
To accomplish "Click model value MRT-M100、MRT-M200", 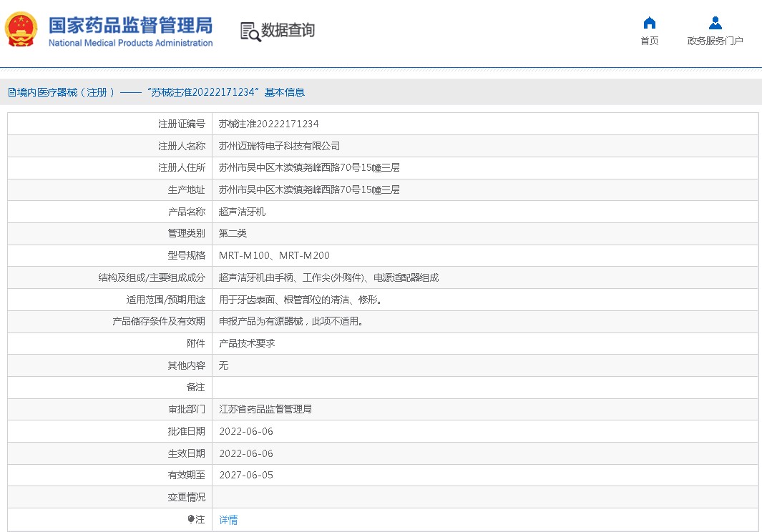I will [x=274, y=255].
